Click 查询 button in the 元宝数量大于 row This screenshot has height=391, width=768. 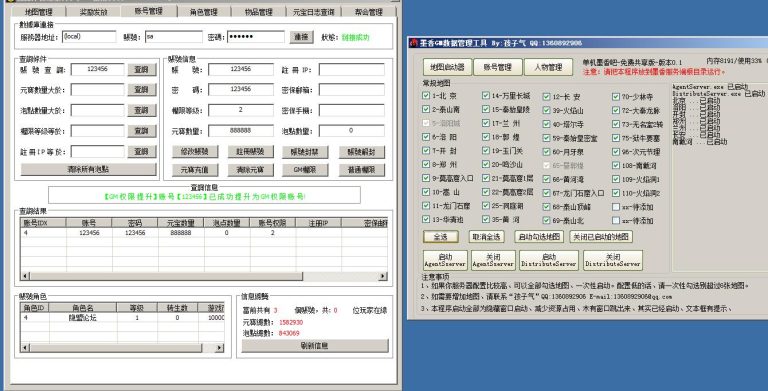[142, 90]
